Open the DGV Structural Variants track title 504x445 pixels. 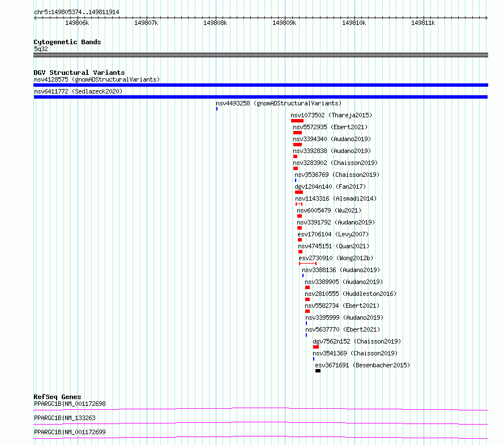pos(79,73)
